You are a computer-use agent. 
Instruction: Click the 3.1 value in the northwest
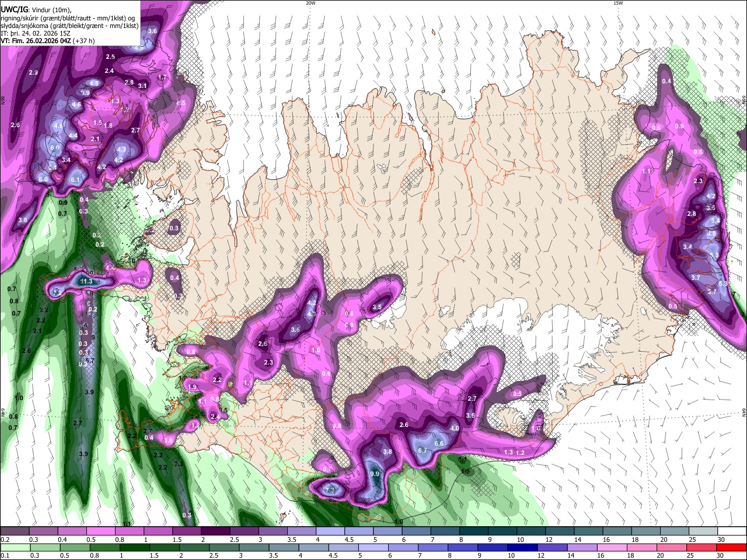click(x=142, y=86)
